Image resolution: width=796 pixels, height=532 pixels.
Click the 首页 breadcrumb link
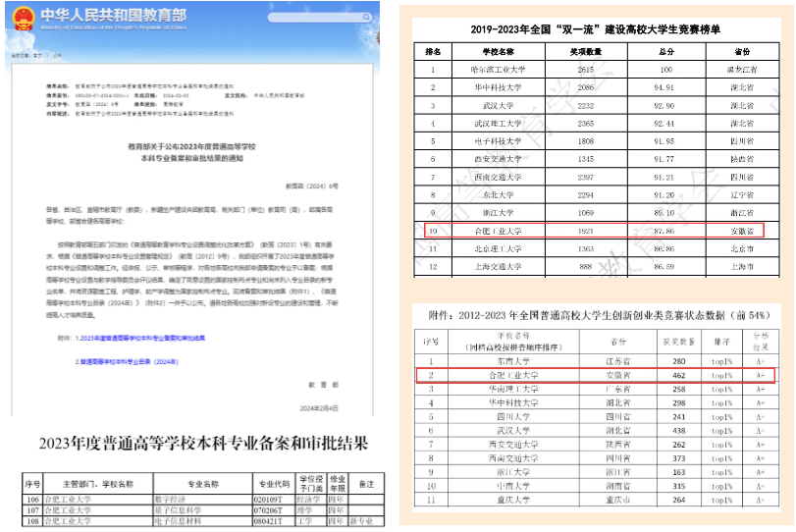(x=35, y=57)
